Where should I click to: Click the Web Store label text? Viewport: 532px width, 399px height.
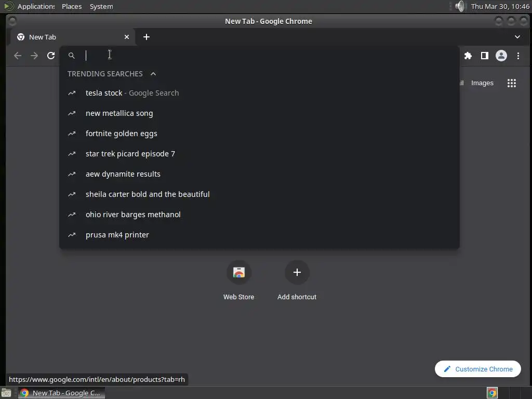239,297
